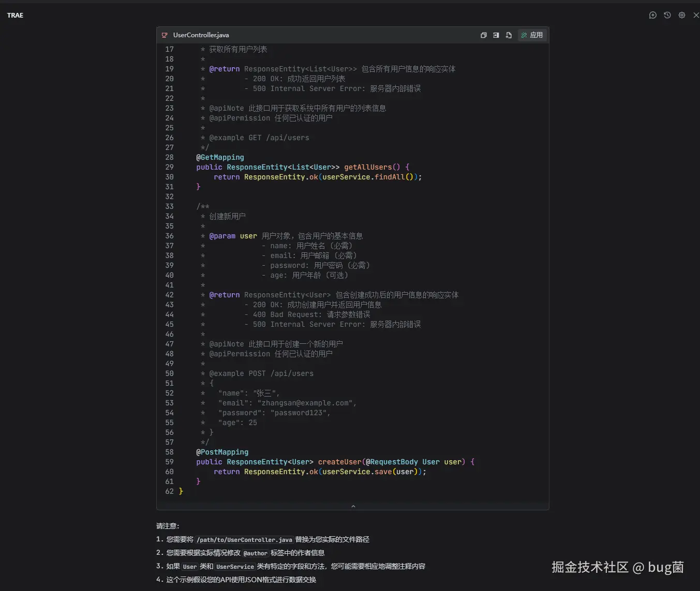Click the userService.findAll() return statement
Screen dimensions: 700x591
click(318, 177)
